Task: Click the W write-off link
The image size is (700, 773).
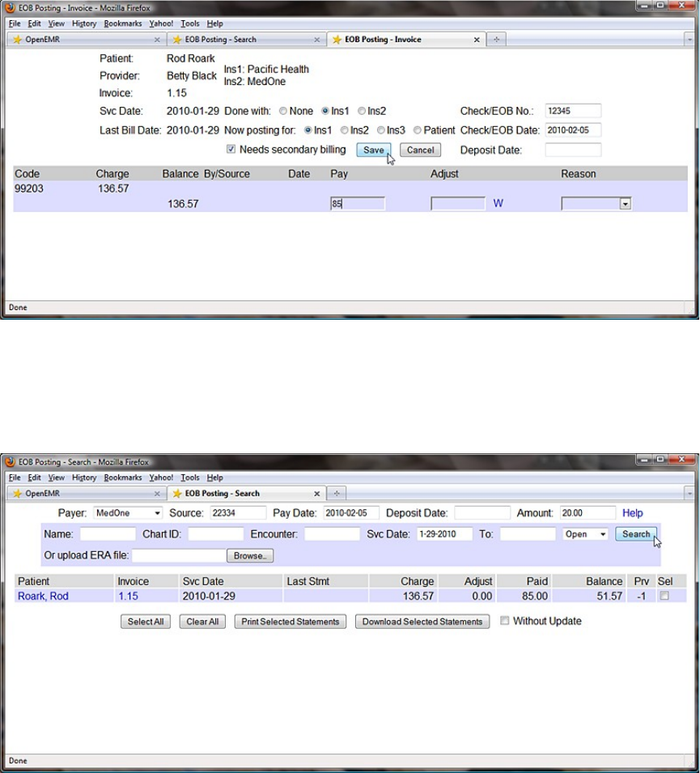Action: coord(498,203)
